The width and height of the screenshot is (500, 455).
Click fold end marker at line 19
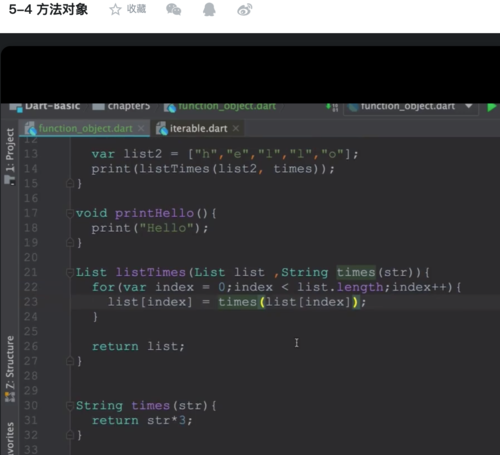click(x=70, y=243)
